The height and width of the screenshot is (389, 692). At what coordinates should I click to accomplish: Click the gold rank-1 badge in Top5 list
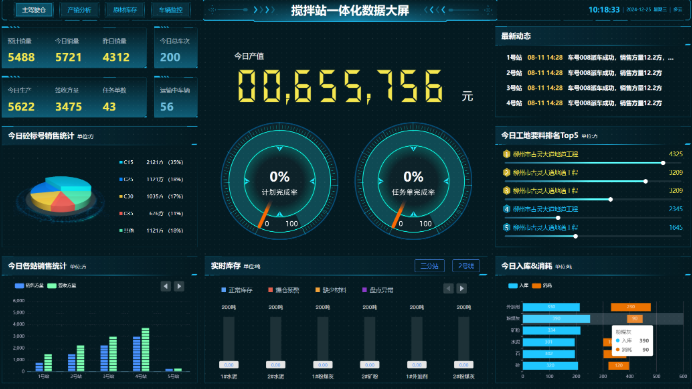[x=507, y=154]
